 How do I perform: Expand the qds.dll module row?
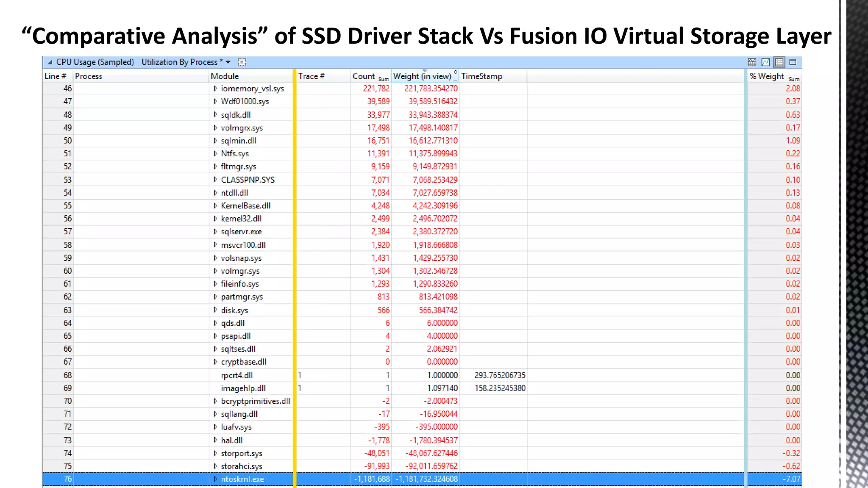215,323
